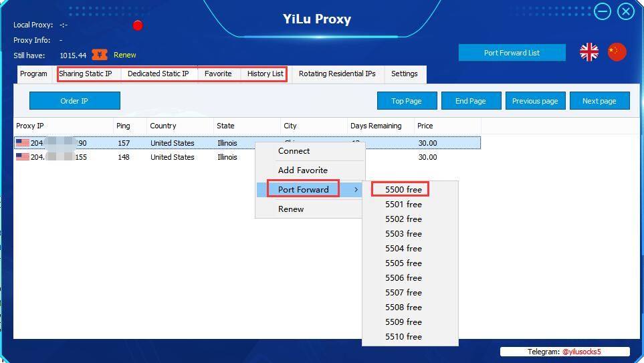The height and width of the screenshot is (363, 644).
Task: Sort by the Ping column header
Action: [x=130, y=126]
